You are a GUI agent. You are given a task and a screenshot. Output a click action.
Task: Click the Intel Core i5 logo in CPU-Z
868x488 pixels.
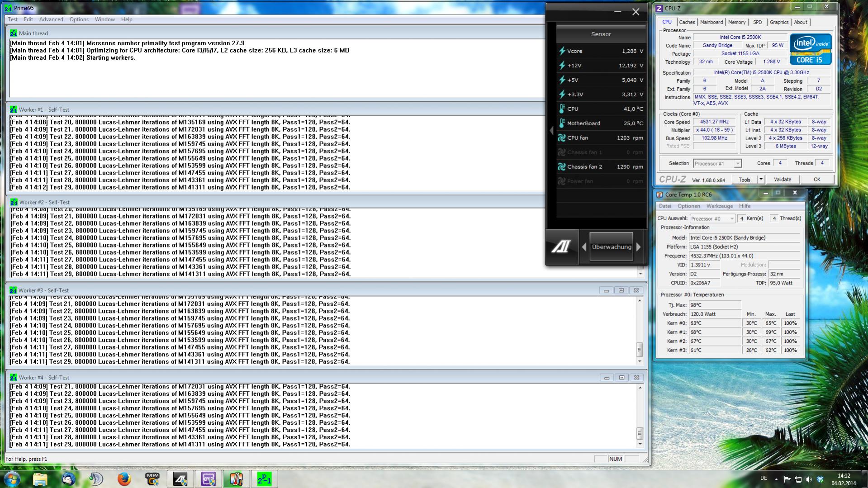[811, 49]
